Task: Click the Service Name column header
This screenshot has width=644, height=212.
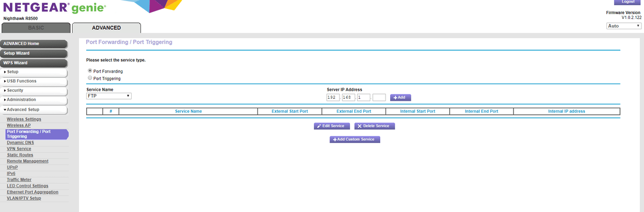Action: coord(189,111)
